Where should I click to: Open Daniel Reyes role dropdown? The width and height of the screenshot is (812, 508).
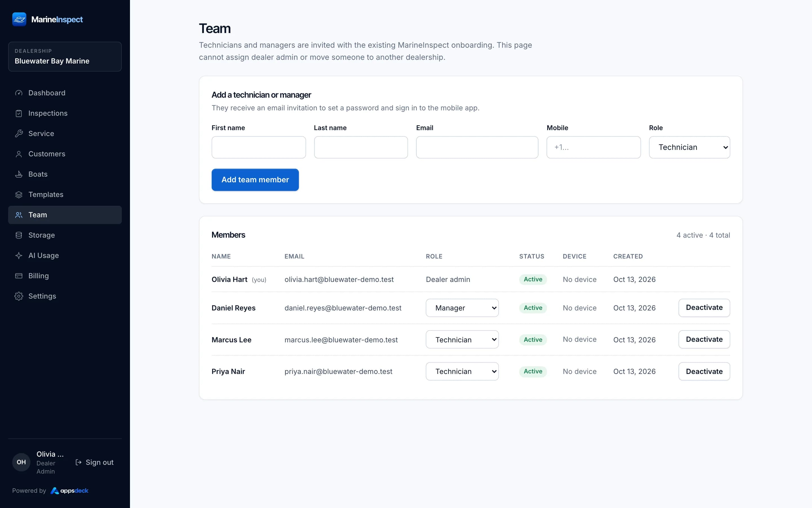coord(462,308)
